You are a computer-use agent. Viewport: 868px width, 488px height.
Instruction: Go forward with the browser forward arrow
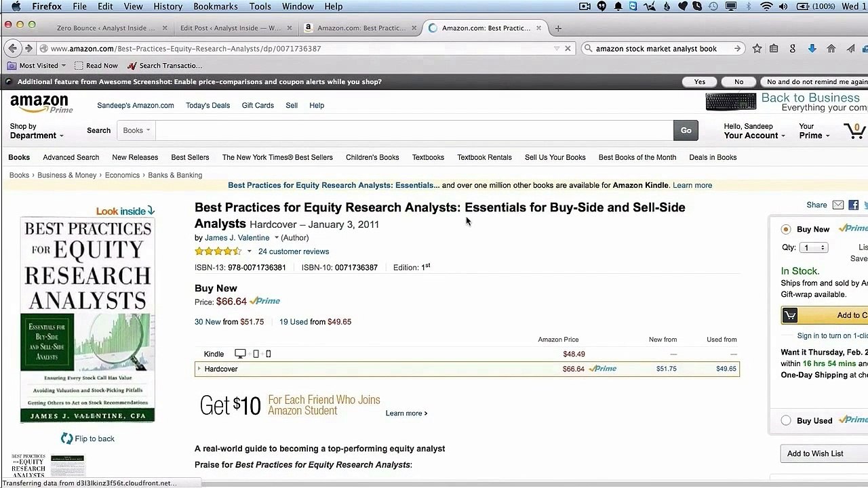[x=28, y=49]
